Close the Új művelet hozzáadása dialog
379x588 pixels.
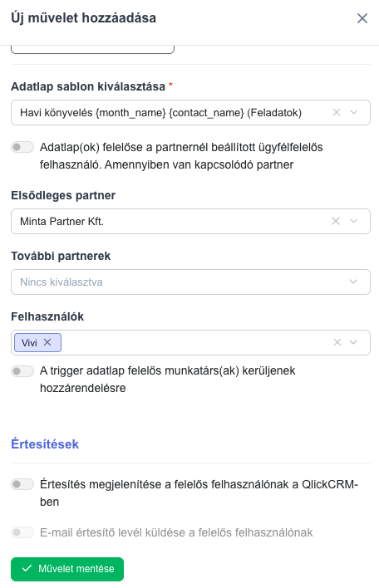click(362, 18)
